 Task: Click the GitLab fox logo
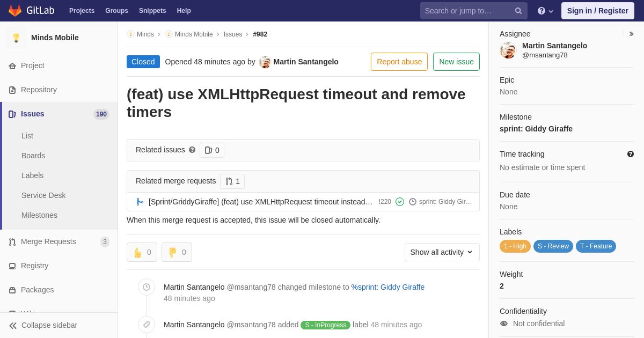(15, 11)
